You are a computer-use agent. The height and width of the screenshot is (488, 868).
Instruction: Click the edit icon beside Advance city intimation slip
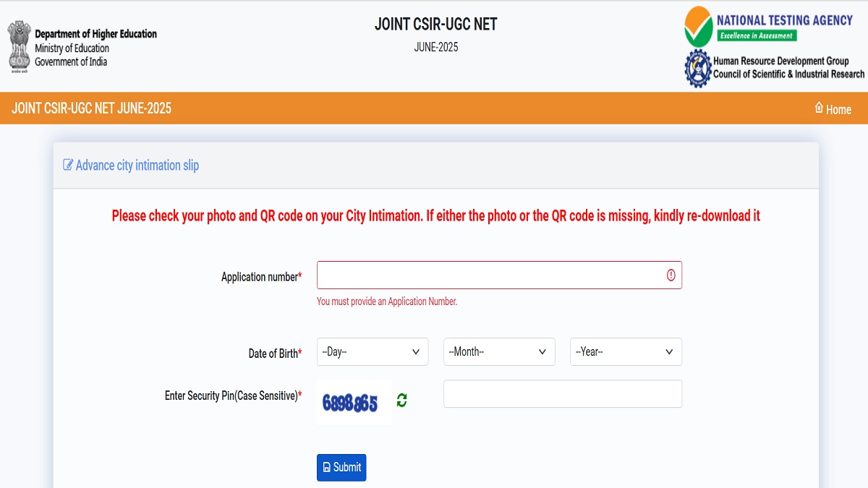click(x=67, y=165)
